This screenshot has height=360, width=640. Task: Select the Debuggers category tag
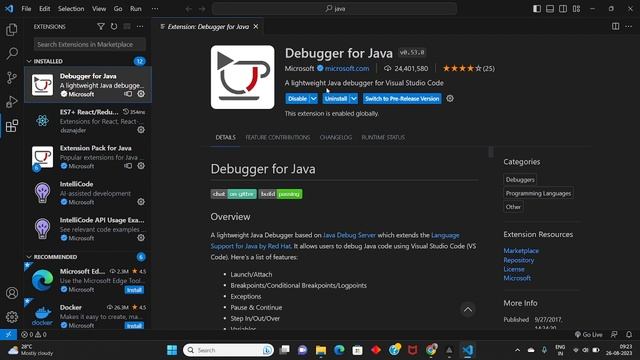[520, 180]
